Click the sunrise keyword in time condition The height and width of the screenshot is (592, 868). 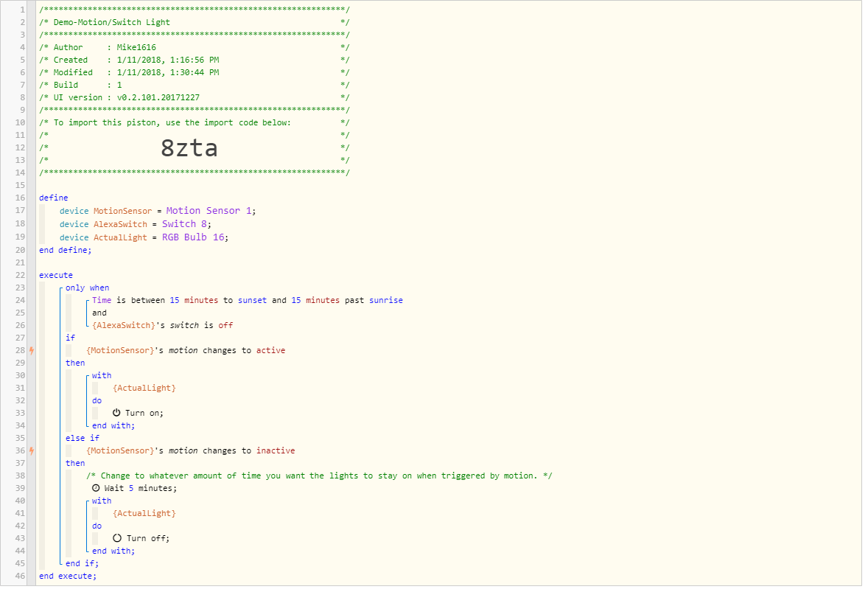[386, 300]
